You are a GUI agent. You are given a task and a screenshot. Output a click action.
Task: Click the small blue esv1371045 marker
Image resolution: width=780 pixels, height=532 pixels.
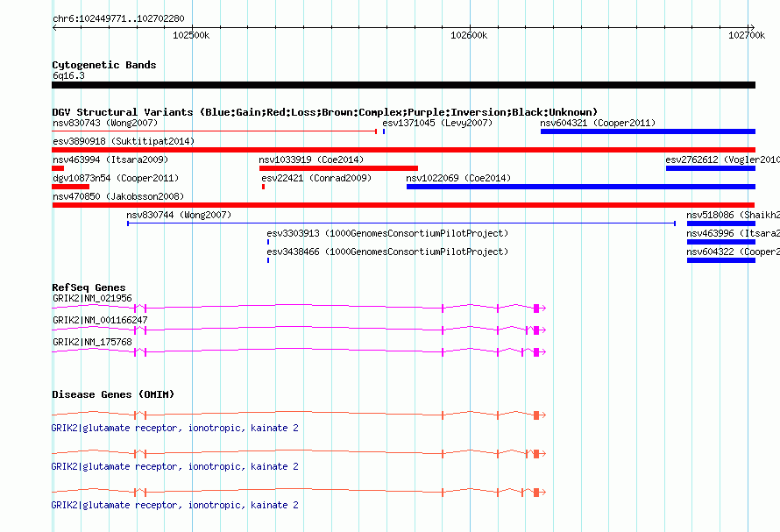384,131
